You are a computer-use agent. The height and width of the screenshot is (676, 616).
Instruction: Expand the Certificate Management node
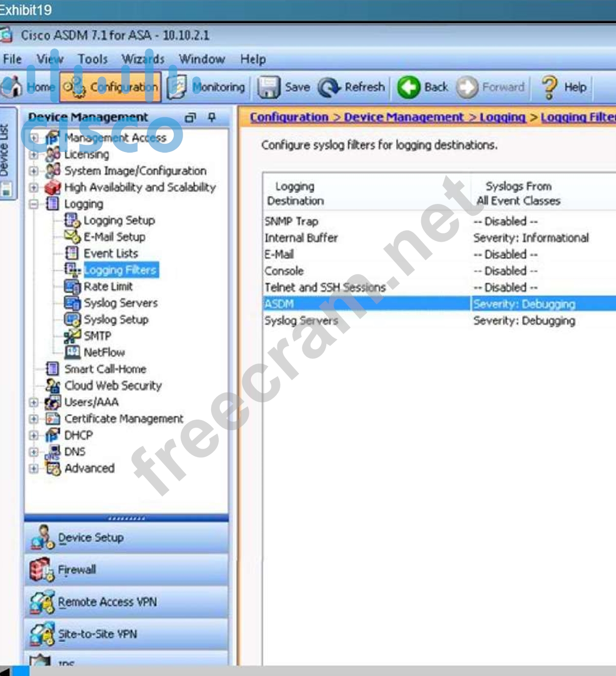(34, 419)
